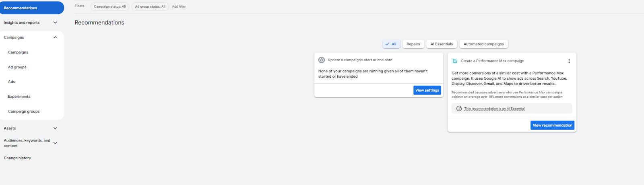This screenshot has height=185, width=644.
Task: Open Campaign status: All filter chip
Action: click(110, 6)
